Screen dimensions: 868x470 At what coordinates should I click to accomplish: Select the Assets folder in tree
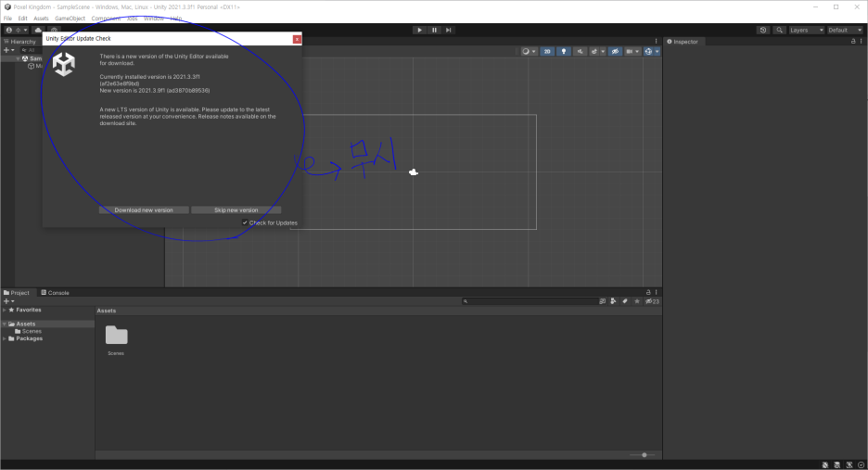pos(47,324)
